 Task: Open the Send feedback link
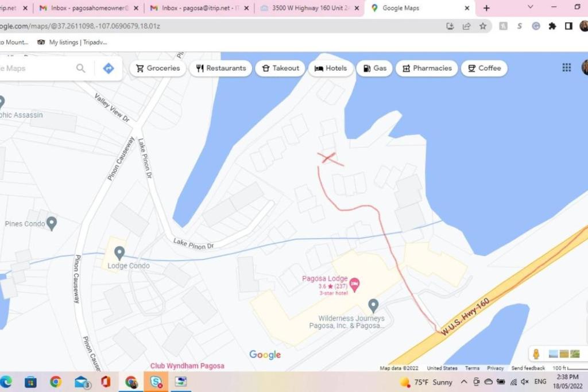coord(528,368)
